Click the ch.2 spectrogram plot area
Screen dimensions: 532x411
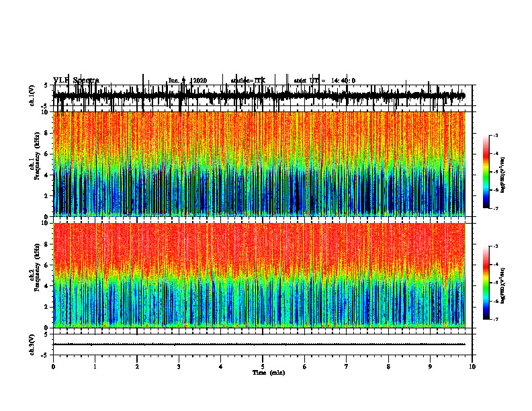(259, 275)
